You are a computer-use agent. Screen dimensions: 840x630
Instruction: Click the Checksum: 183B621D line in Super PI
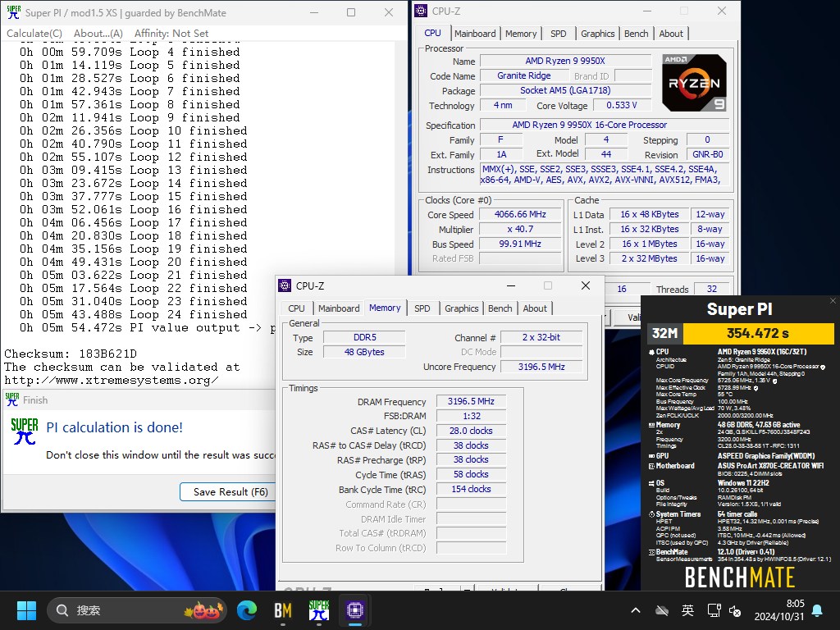pos(71,354)
